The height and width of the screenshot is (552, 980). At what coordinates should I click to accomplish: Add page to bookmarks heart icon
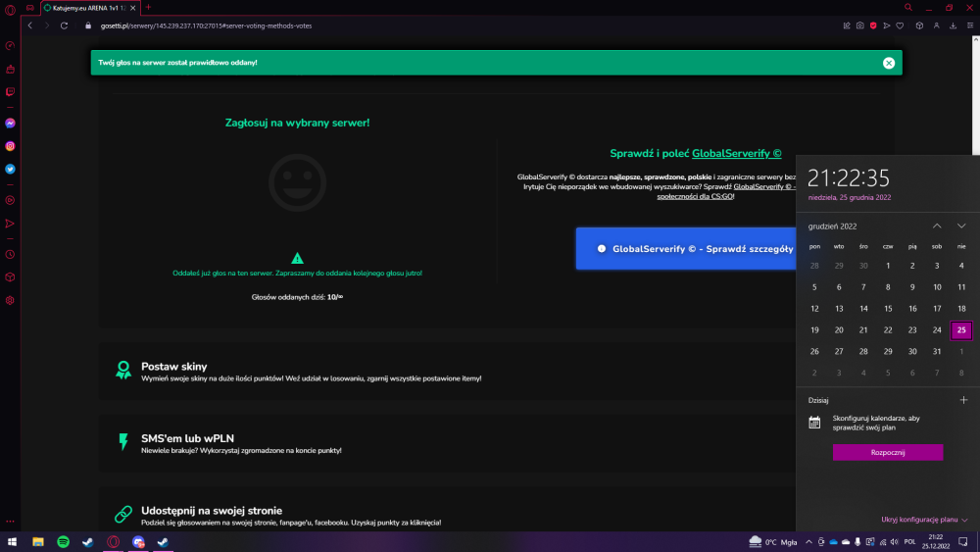tap(900, 25)
